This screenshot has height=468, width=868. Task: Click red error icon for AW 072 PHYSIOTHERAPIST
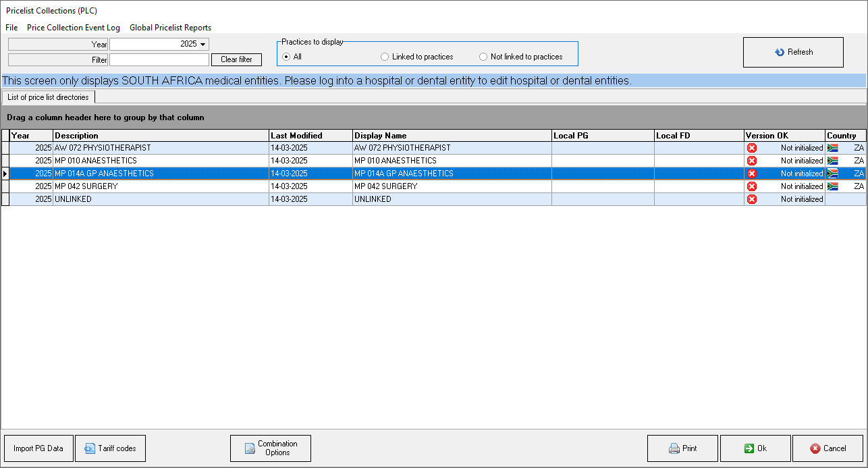pos(752,148)
